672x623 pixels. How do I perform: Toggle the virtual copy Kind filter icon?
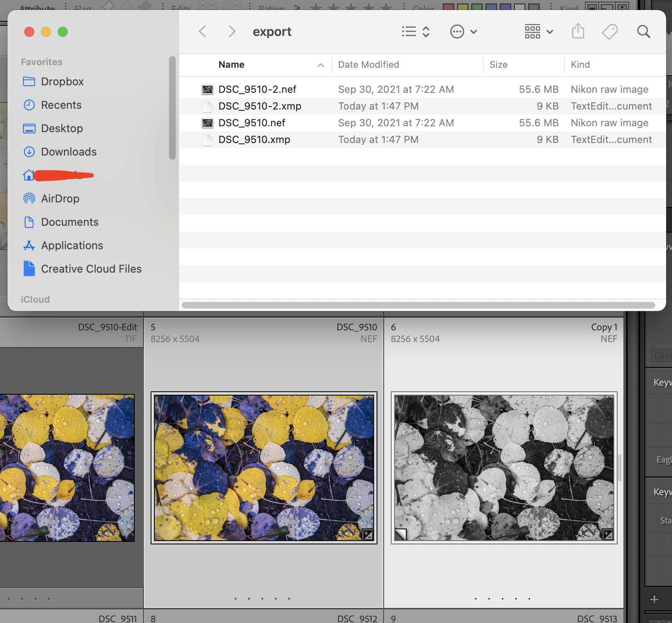pyautogui.click(x=607, y=7)
